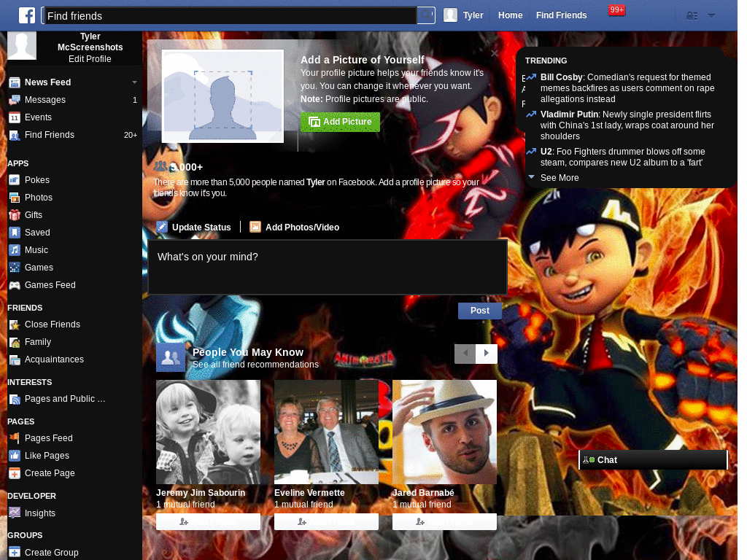The width and height of the screenshot is (747, 560).
Task: Click the Insights chart icon
Action: pos(15,513)
